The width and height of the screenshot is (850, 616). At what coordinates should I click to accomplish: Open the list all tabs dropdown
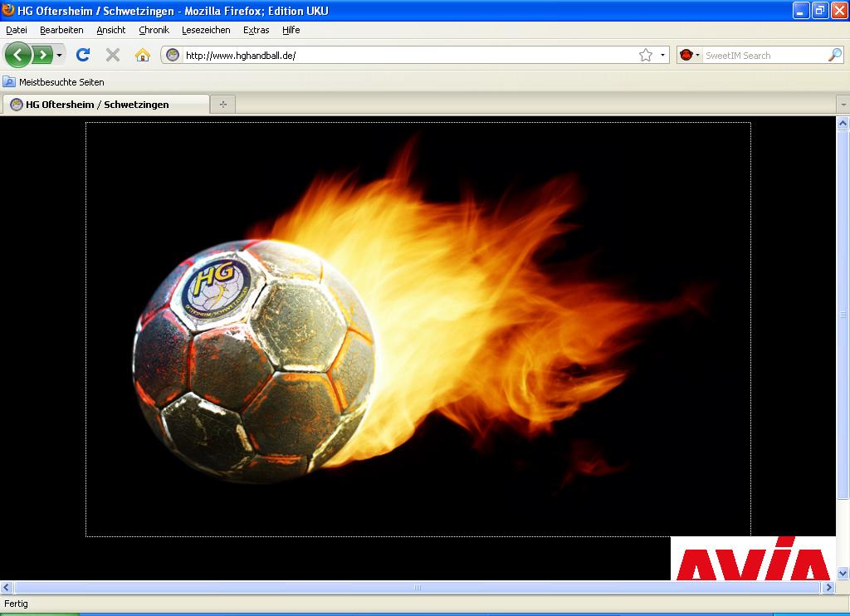(x=843, y=105)
